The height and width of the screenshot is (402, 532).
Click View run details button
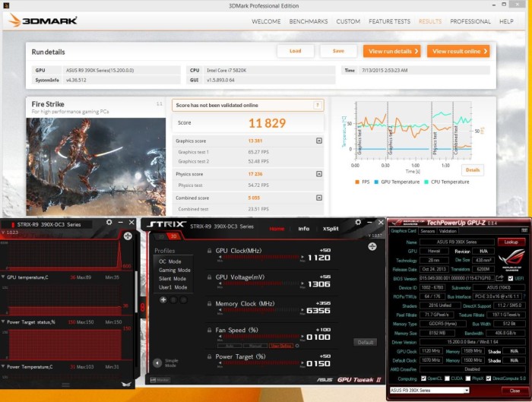(x=392, y=51)
